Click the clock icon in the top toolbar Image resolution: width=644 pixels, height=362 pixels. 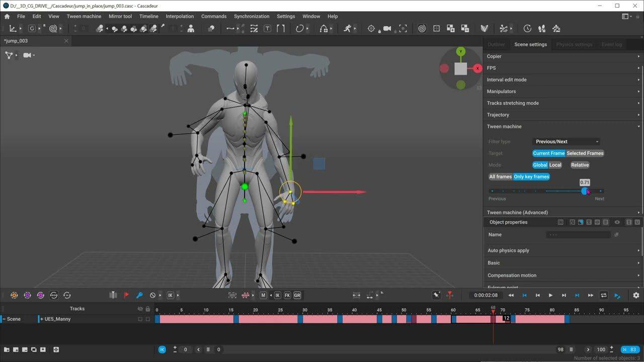(527, 29)
